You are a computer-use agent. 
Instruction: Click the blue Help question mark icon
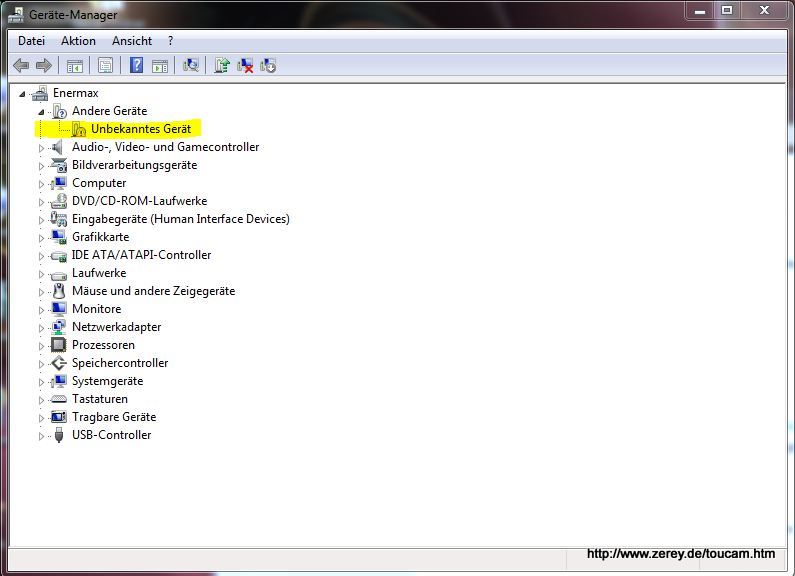coord(136,65)
